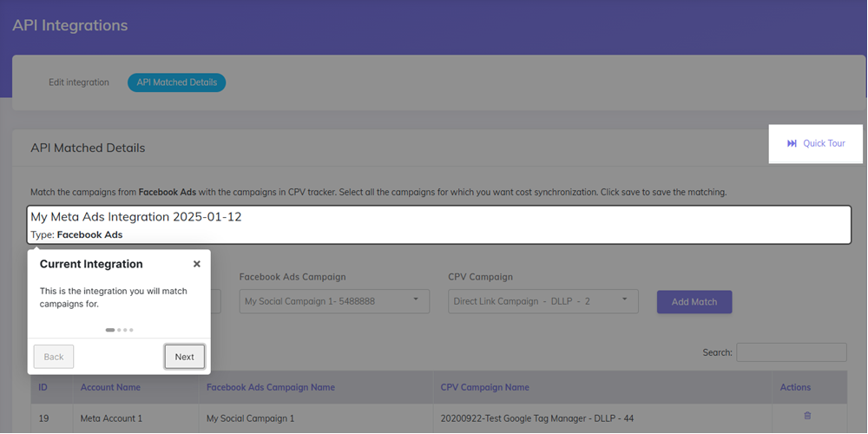
Task: Click the 'Type: Facebook Ads' label
Action: click(x=76, y=234)
